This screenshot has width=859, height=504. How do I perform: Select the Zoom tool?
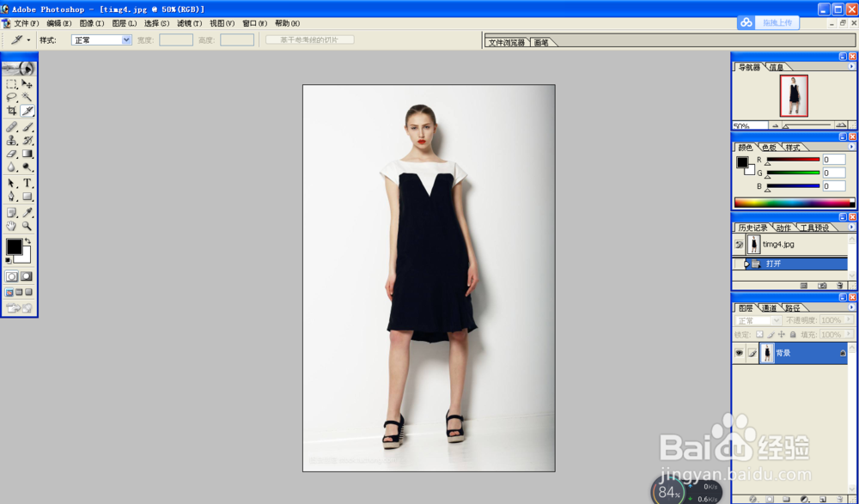27,226
